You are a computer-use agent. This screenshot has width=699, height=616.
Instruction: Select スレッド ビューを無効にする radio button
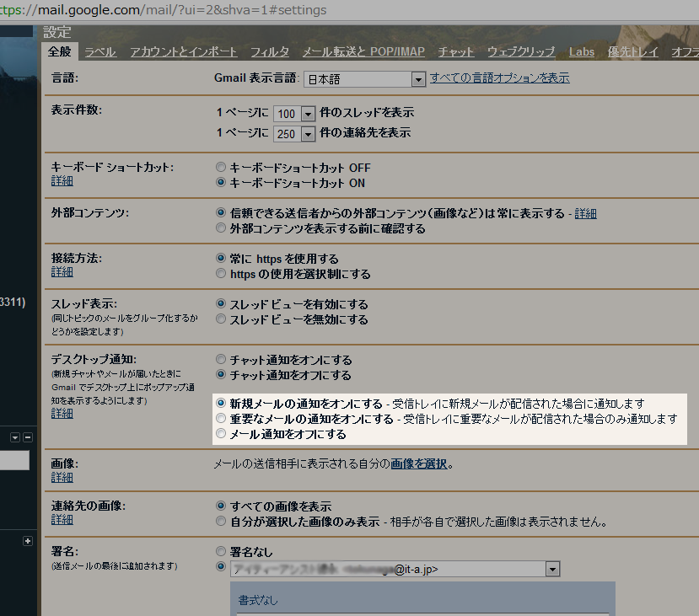point(221,319)
